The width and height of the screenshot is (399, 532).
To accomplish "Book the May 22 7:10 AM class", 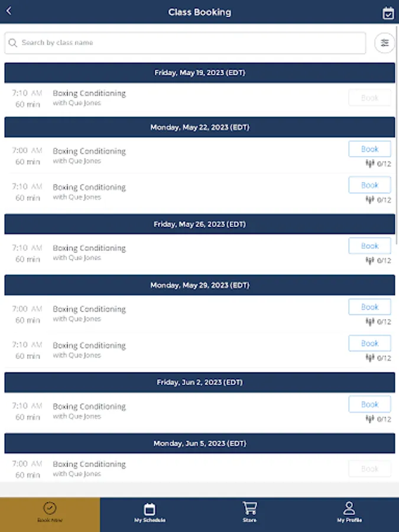I will point(369,185).
